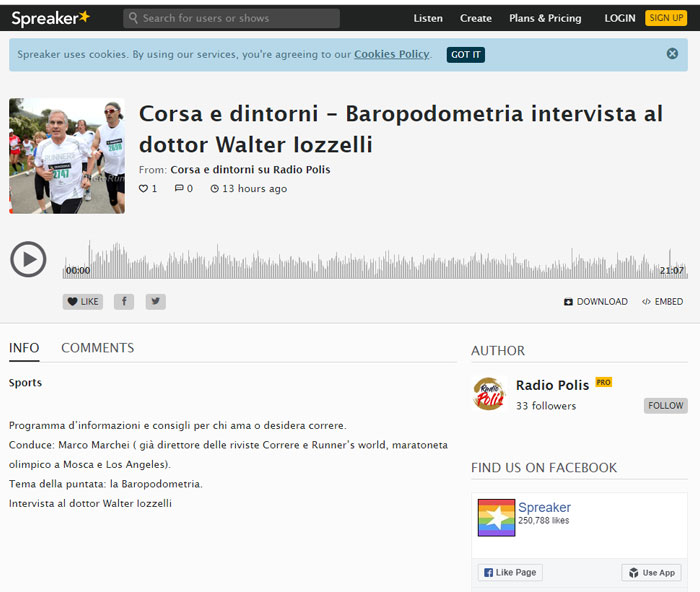700x592 pixels.
Task: Open the Radio Polis author name
Action: point(552,385)
